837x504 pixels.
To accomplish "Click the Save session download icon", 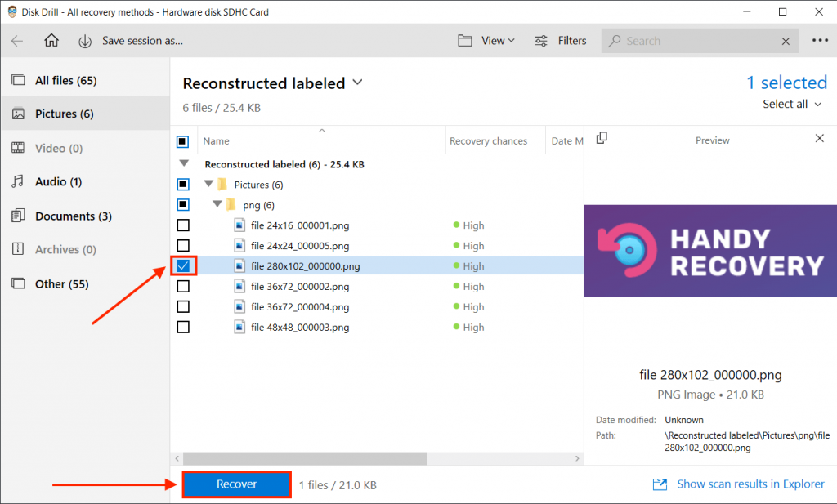I will (85, 41).
